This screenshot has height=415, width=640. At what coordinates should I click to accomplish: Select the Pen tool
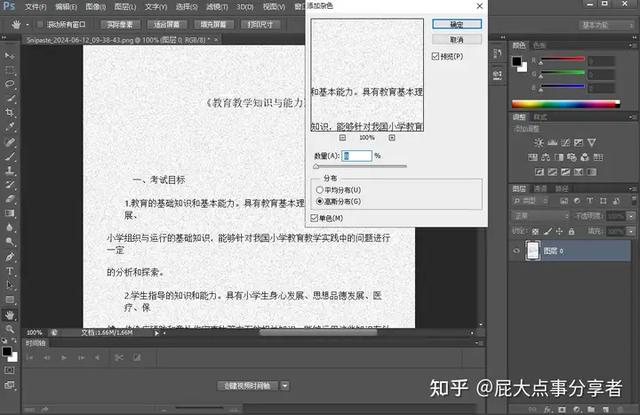click(x=9, y=256)
